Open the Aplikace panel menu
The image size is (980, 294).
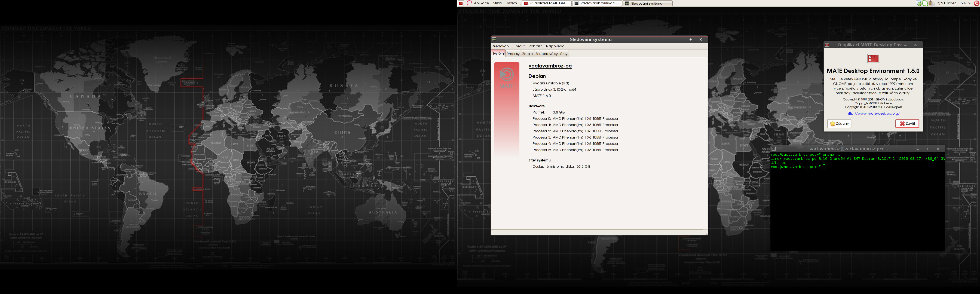click(x=481, y=3)
